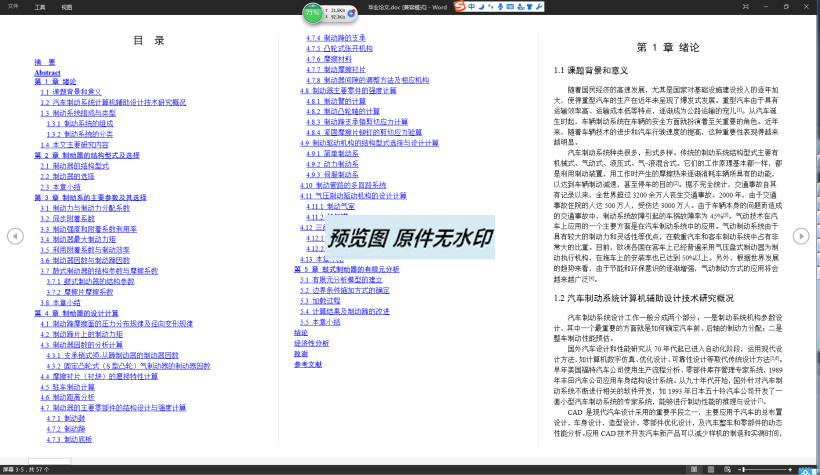Follow the Abstract contents link
Image resolution: width=820 pixels, height=475 pixels.
point(48,73)
